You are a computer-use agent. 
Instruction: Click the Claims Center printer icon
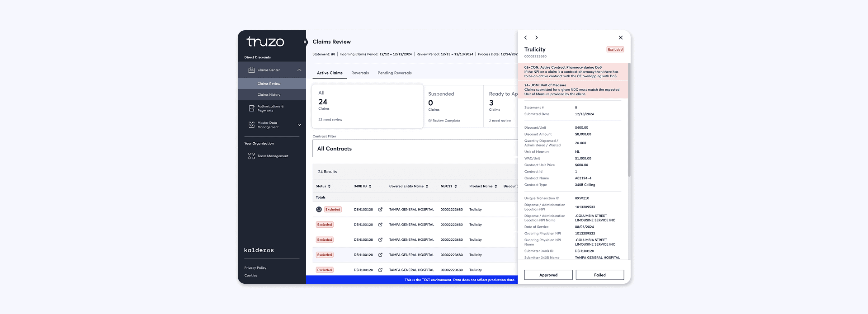251,70
